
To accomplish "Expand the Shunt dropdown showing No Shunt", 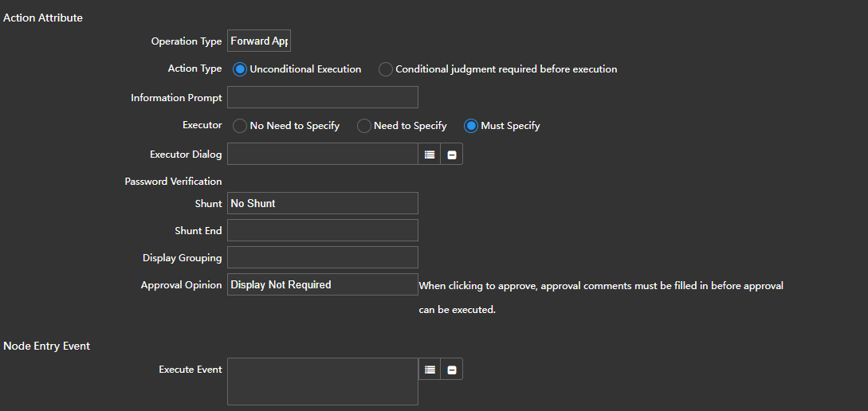I will click(x=322, y=204).
